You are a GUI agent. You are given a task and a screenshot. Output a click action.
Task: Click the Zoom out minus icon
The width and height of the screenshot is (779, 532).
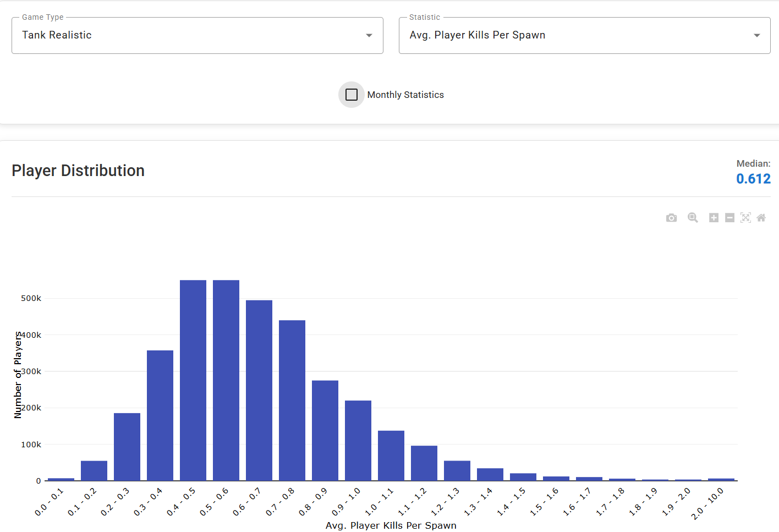click(x=729, y=218)
